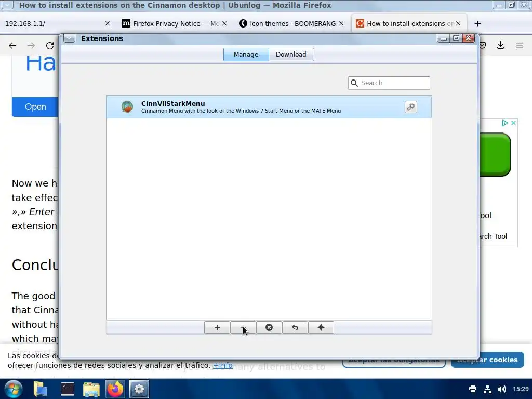Close the How to install extensions tab
The width and height of the screenshot is (532, 399).
point(458,23)
